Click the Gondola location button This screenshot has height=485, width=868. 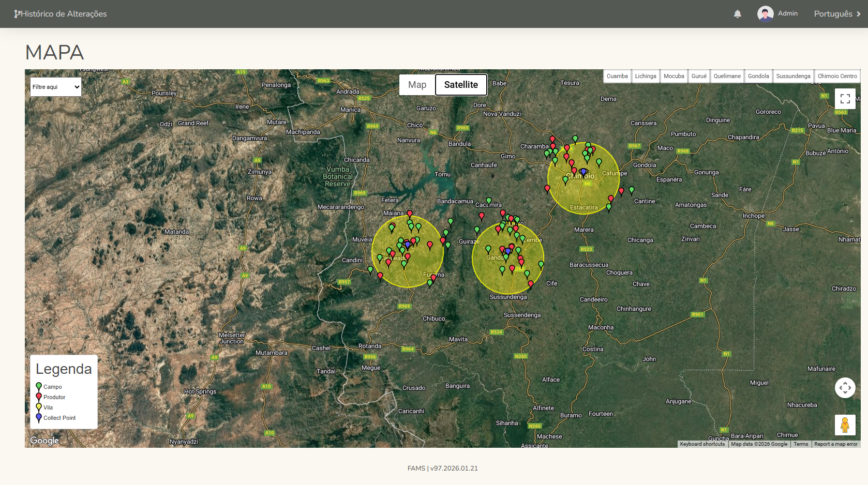[x=758, y=76]
